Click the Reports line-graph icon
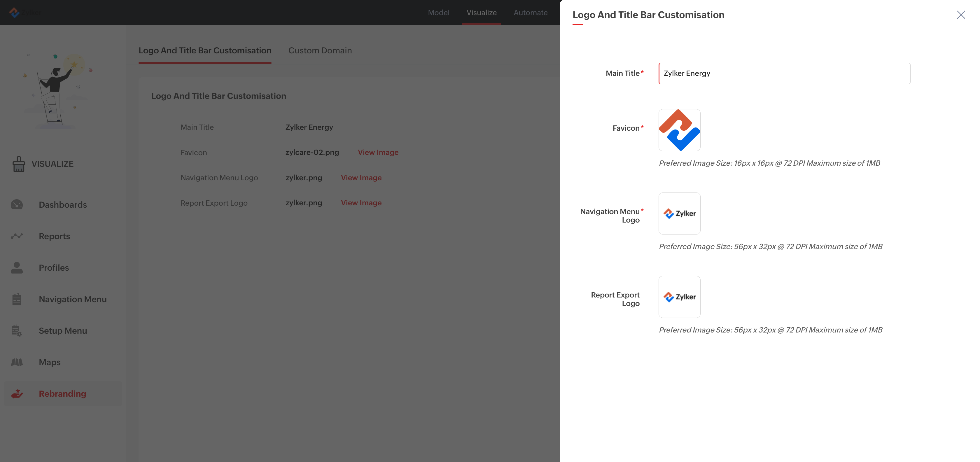 pyautogui.click(x=17, y=236)
